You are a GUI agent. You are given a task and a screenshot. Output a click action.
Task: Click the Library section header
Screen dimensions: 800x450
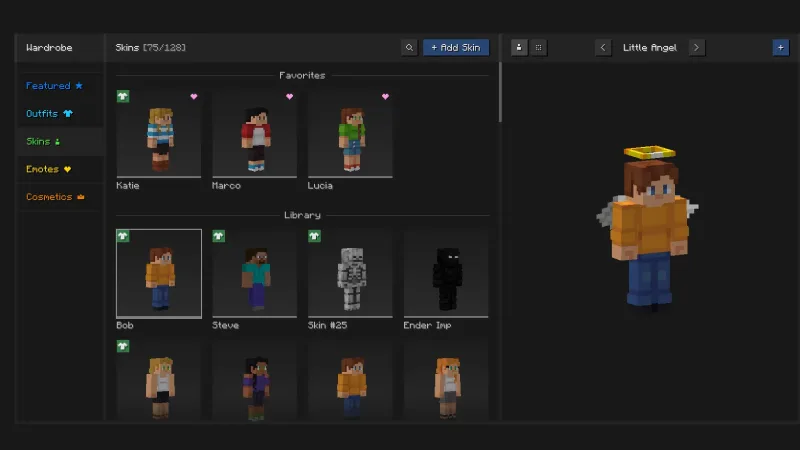pyautogui.click(x=302, y=215)
